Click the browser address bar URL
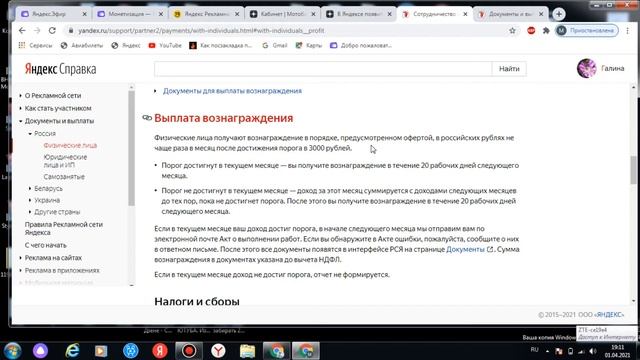 point(201,31)
